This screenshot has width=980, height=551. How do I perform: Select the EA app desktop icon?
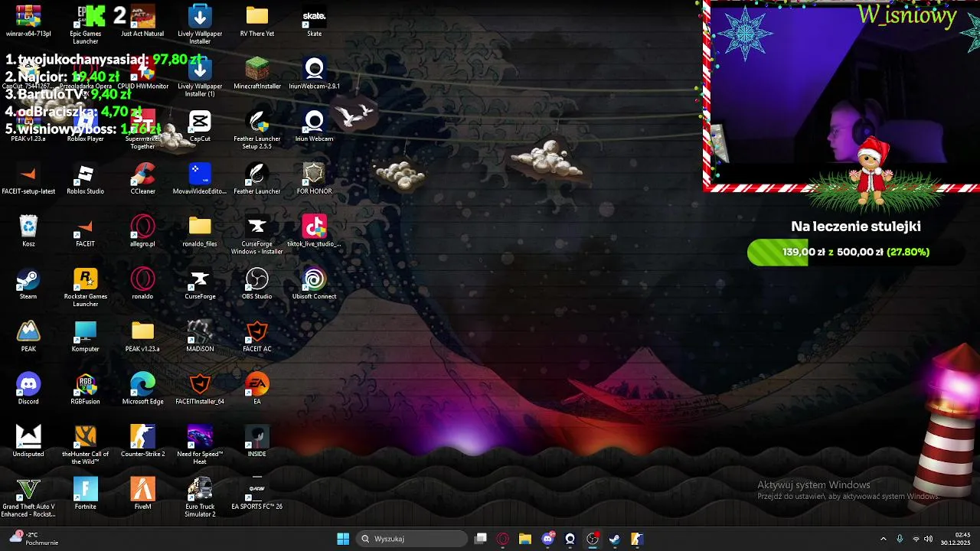[257, 389]
